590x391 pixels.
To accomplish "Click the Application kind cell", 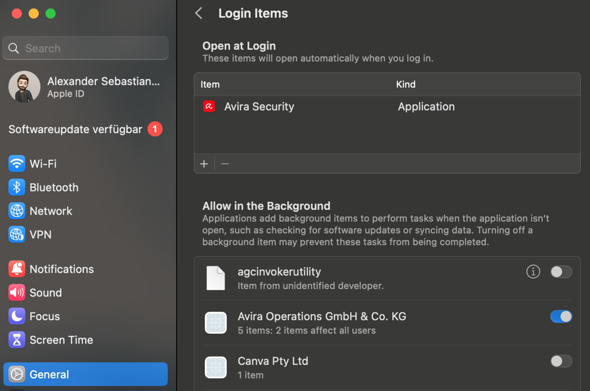I will click(x=426, y=106).
